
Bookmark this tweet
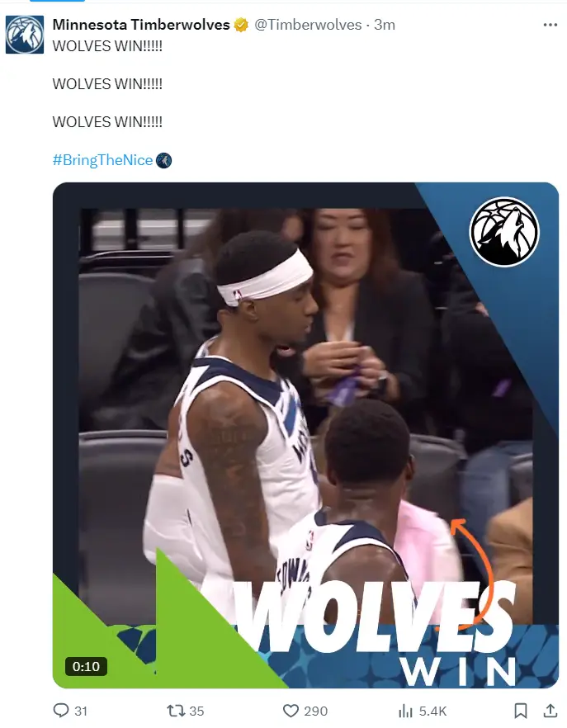tap(521, 711)
